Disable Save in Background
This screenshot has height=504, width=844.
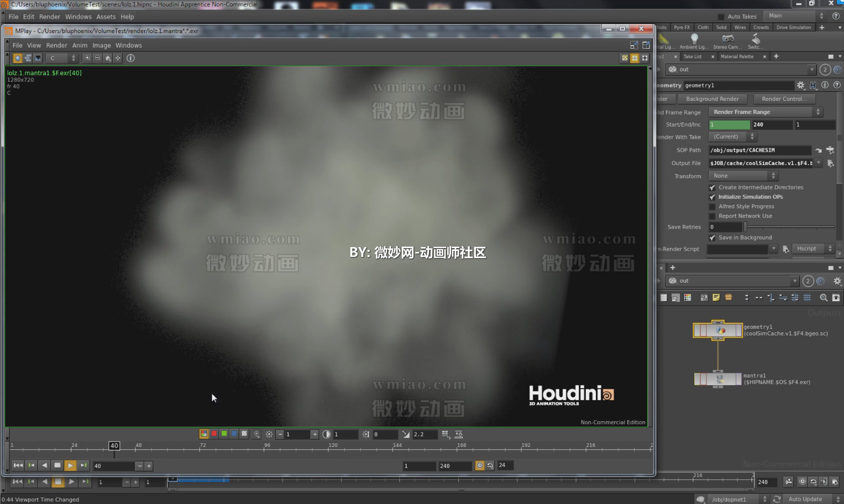(713, 238)
